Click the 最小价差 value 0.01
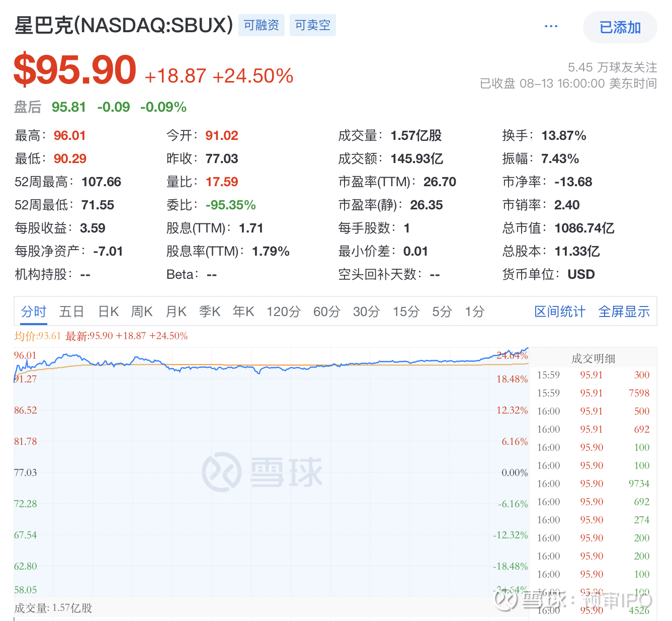The width and height of the screenshot is (672, 621). (x=415, y=252)
